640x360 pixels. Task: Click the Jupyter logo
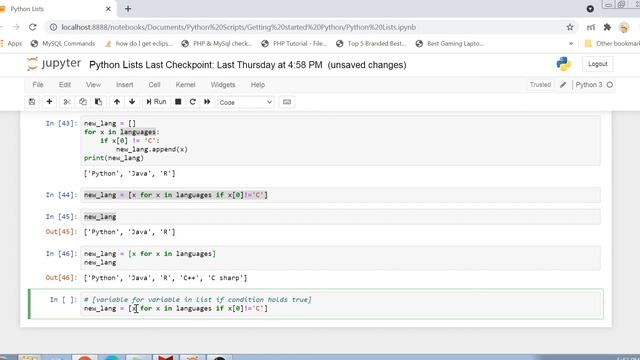pos(54,64)
